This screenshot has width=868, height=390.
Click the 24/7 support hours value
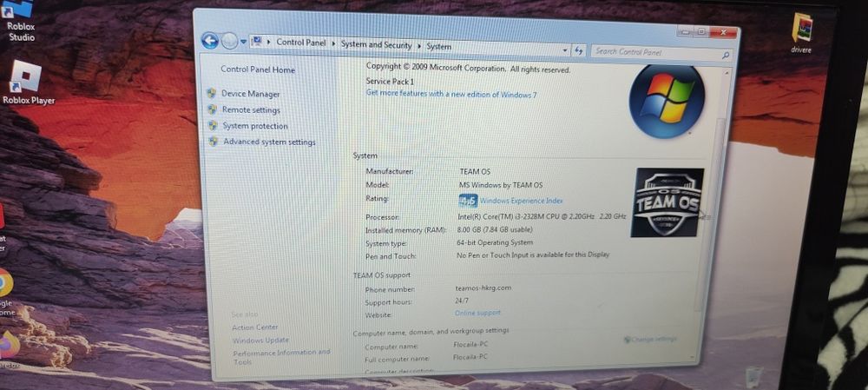pos(462,301)
